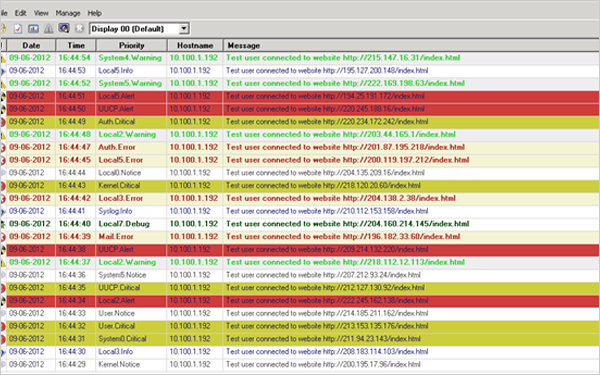Screen dimensions: 600x375
Task: Select the UUCP.Critical priority cell
Action: 131,288
